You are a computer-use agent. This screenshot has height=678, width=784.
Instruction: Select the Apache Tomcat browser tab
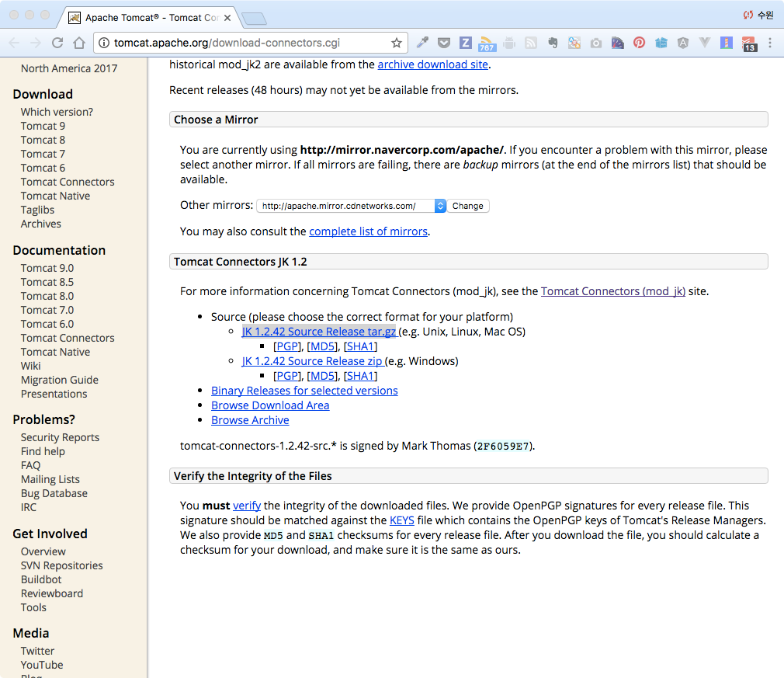click(148, 18)
